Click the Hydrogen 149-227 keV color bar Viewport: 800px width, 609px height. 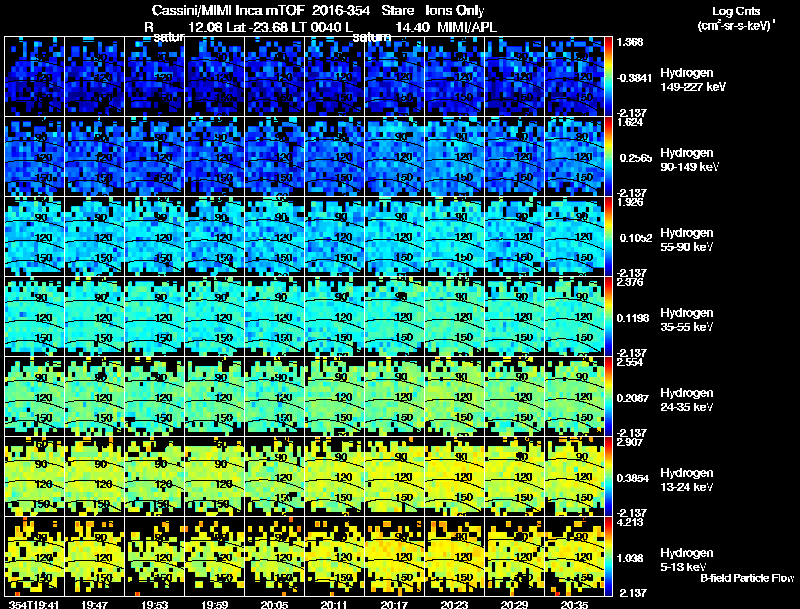(x=608, y=77)
